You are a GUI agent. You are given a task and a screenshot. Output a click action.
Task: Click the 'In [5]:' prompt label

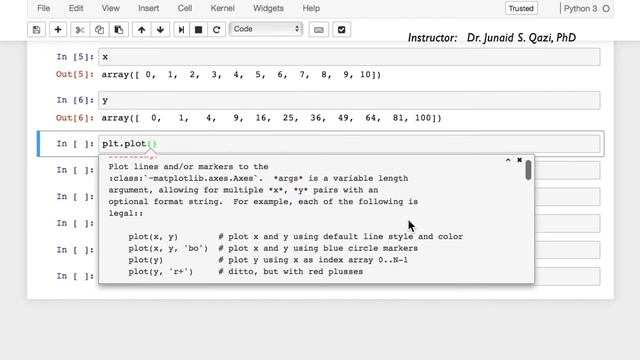[x=75, y=57]
